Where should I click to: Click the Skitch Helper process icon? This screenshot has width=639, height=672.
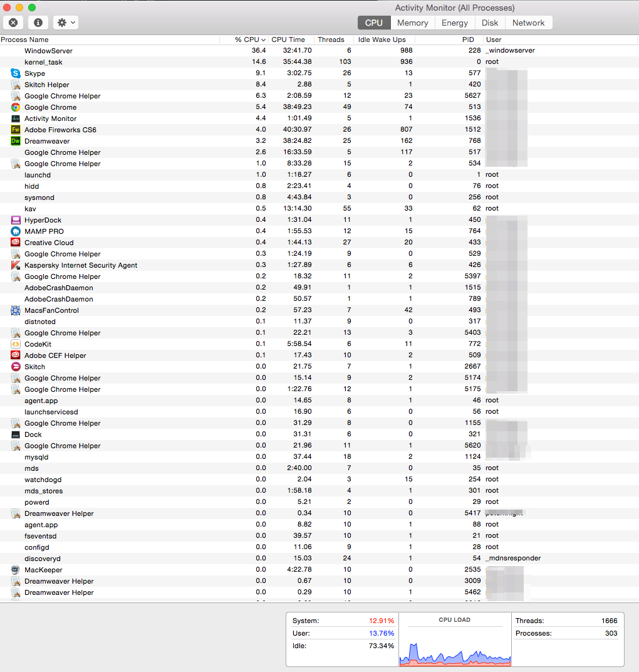(x=16, y=85)
